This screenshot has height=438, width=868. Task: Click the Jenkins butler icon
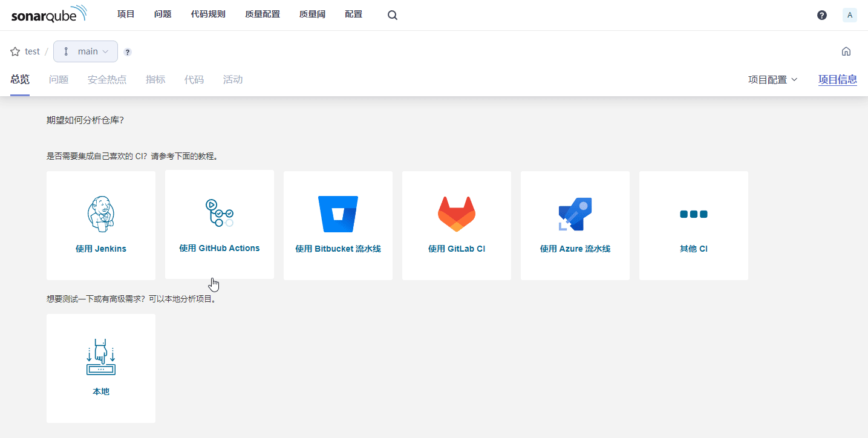click(101, 214)
